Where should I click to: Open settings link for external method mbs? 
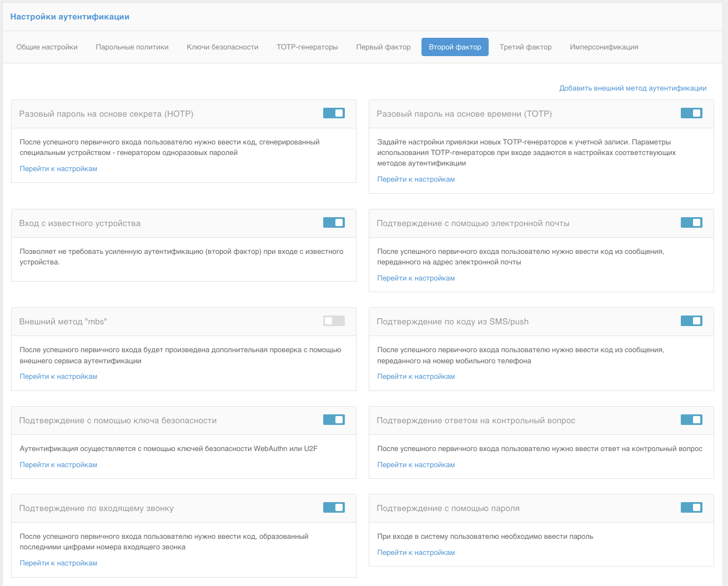tap(58, 377)
